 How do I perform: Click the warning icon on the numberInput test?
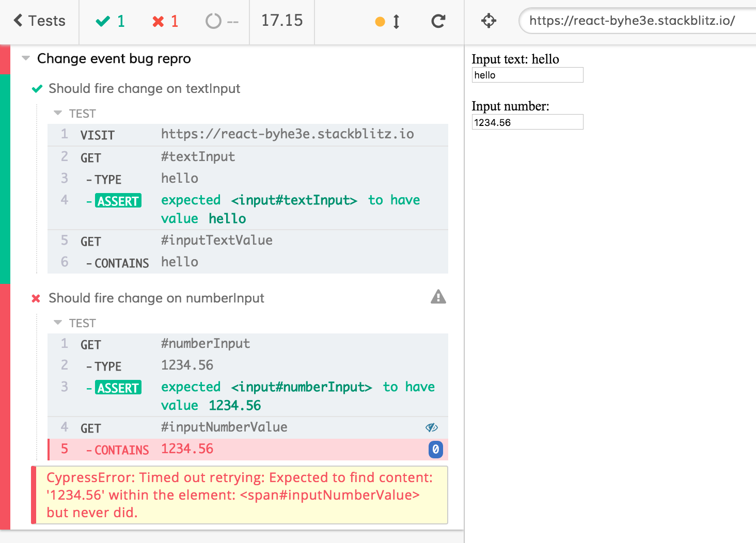coord(438,297)
